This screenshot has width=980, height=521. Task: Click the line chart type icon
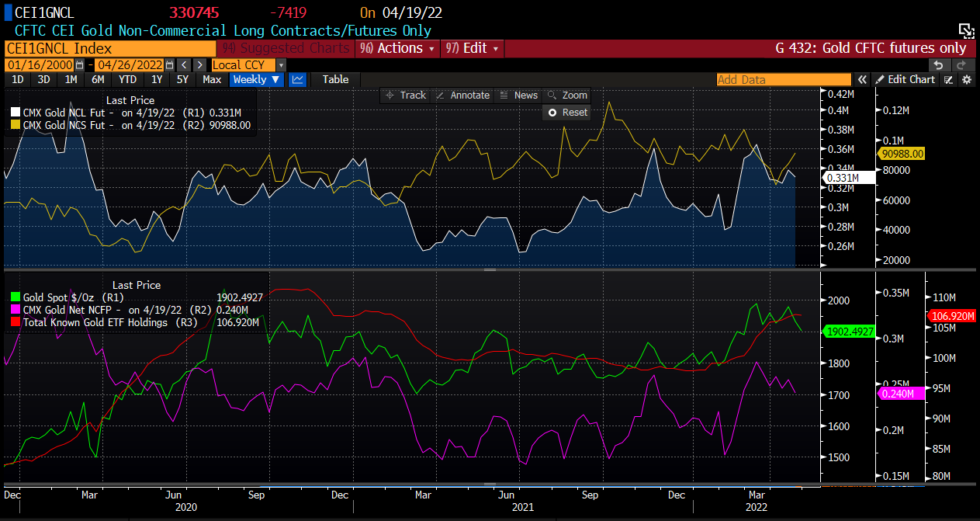click(x=297, y=79)
